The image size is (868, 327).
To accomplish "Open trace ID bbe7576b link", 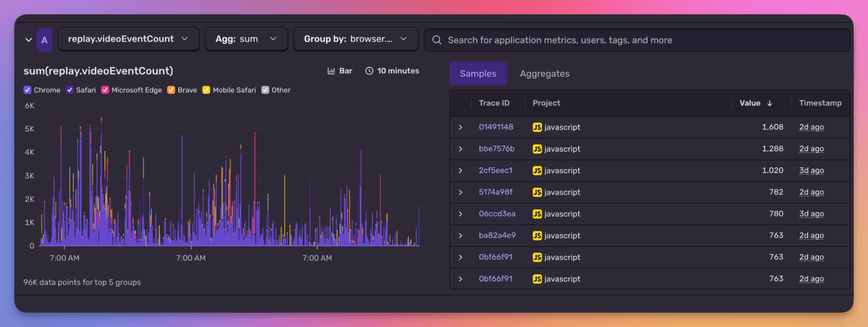I will pyautogui.click(x=497, y=148).
